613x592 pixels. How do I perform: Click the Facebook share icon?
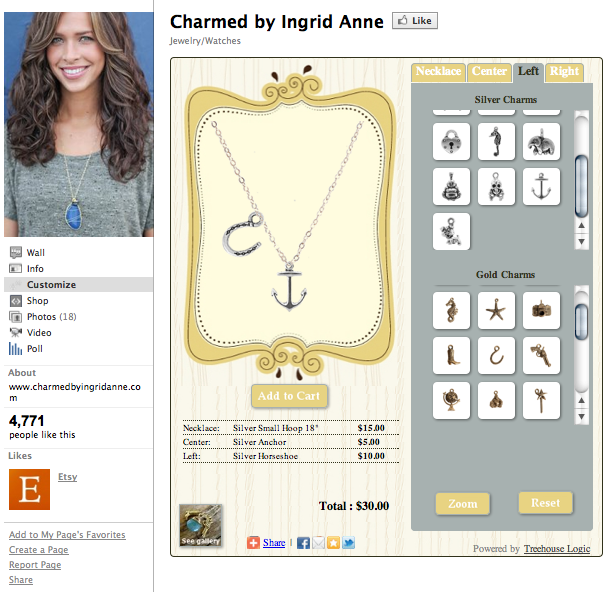tap(303, 543)
